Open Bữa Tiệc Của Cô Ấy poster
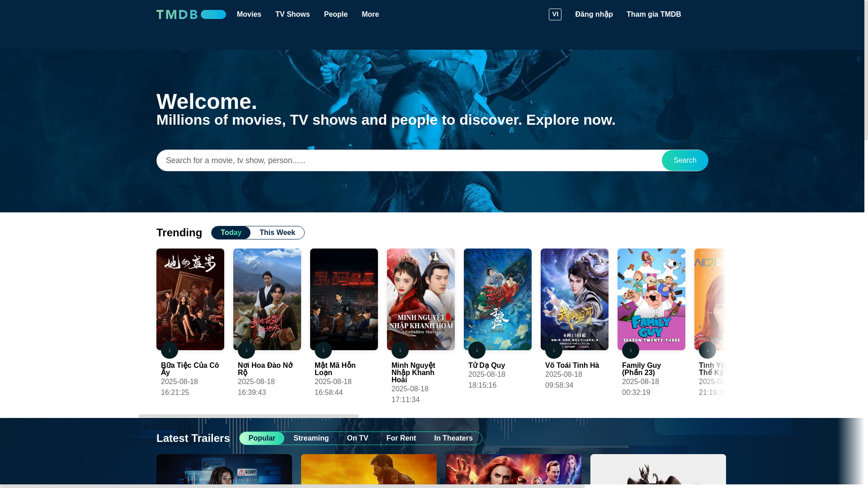The image size is (868, 488). coord(190,299)
